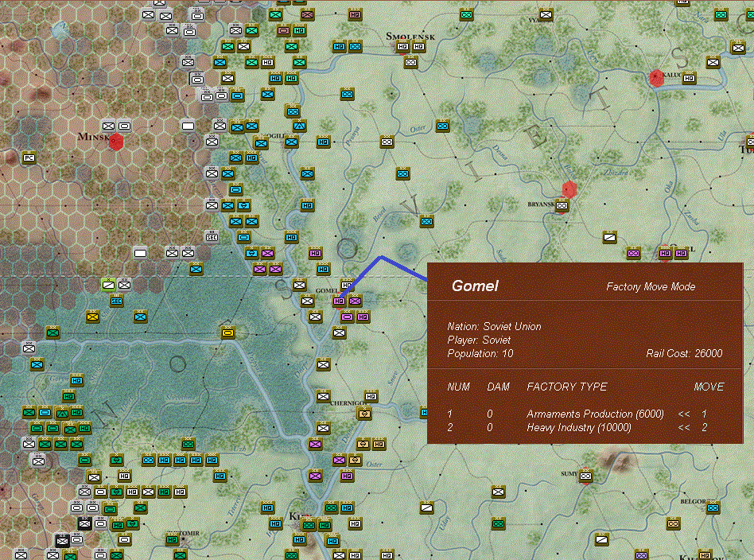Select the armored unit counter at Bryansk
Image resolution: width=754 pixels, height=560 pixels.
tap(562, 205)
